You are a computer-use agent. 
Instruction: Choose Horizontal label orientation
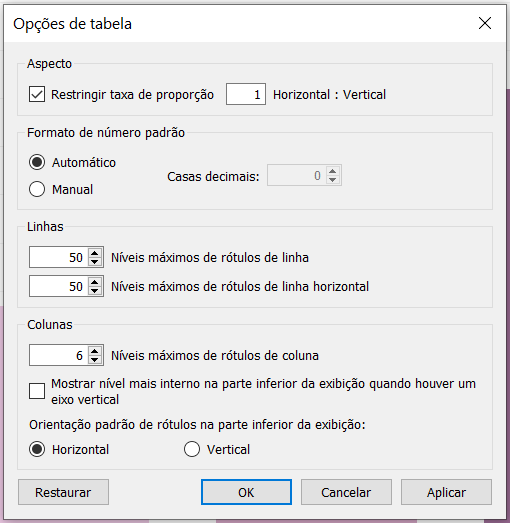[x=37, y=449]
